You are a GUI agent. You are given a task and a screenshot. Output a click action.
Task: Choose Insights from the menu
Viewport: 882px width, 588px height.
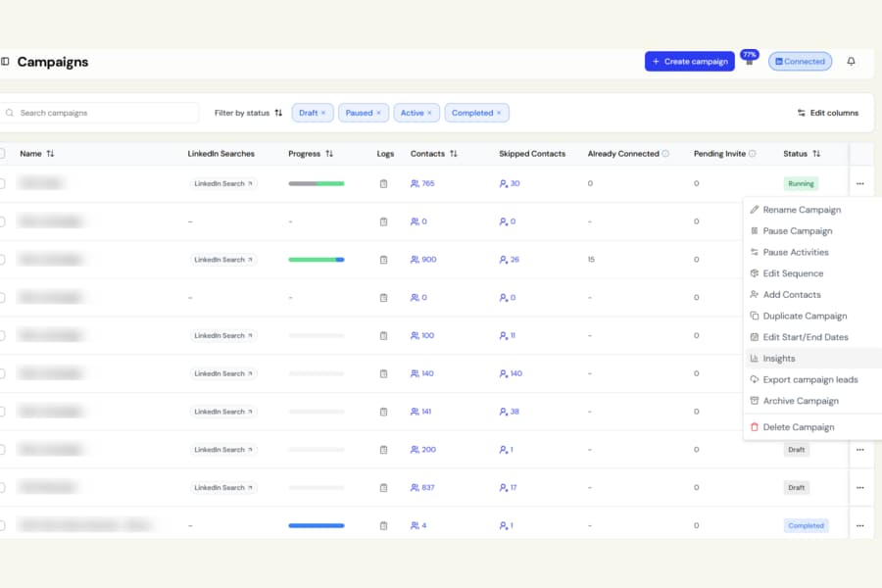pyautogui.click(x=812, y=359)
